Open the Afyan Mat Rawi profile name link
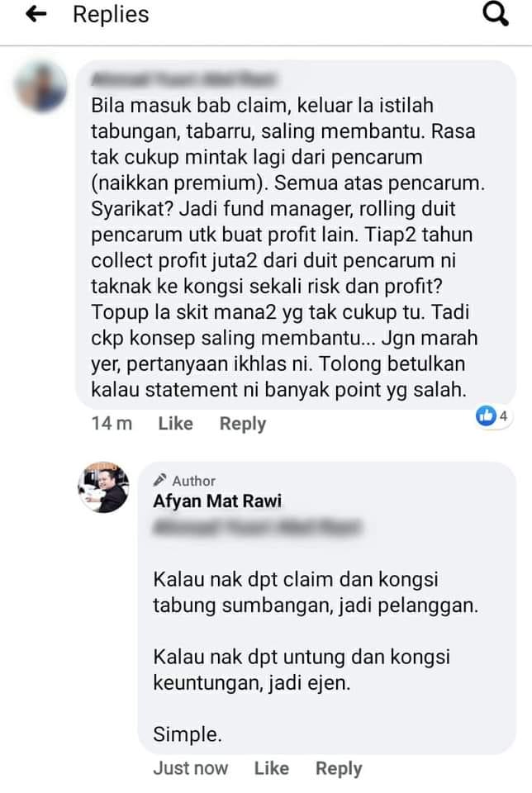Screen dimensions: 532x793 pyautogui.click(x=217, y=501)
